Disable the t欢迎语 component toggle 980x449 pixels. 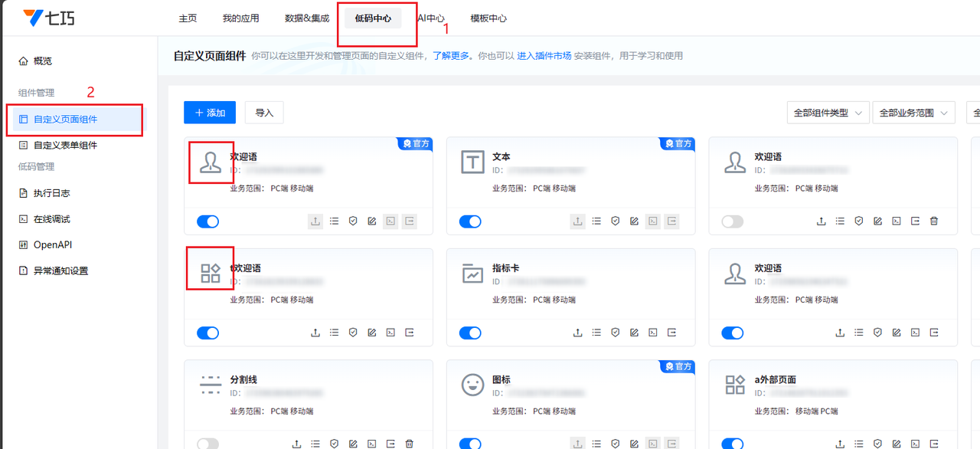tap(207, 333)
